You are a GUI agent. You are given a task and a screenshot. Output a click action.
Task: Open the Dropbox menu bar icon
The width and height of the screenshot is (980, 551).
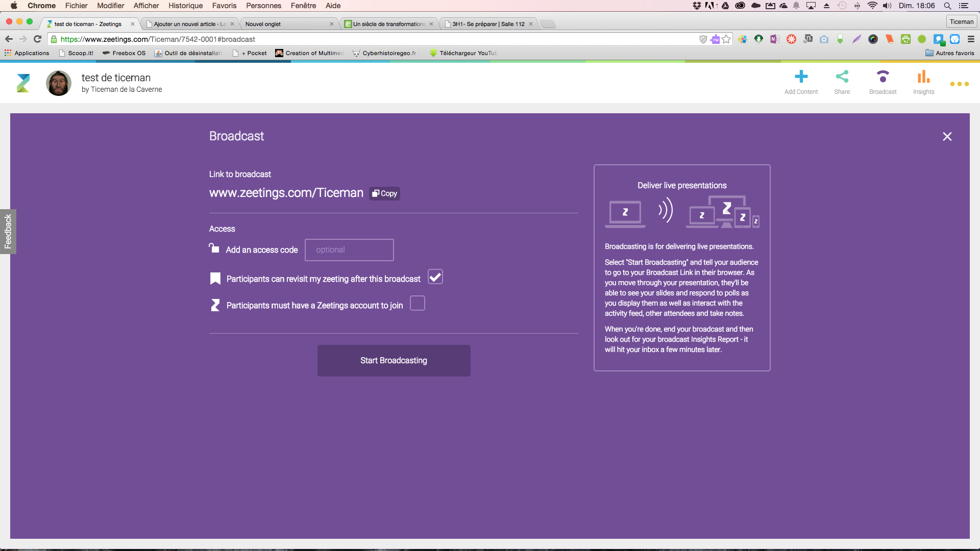697,6
